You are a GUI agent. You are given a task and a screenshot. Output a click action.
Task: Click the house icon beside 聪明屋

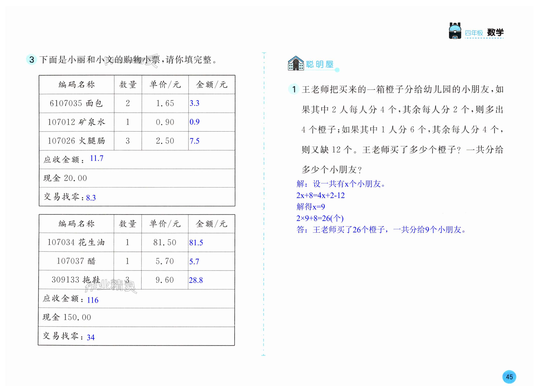(296, 63)
